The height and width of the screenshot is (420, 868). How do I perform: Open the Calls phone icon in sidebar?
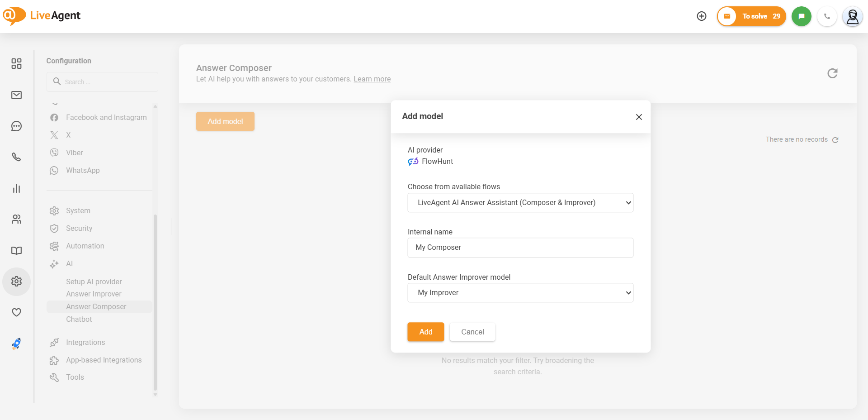coord(17,157)
